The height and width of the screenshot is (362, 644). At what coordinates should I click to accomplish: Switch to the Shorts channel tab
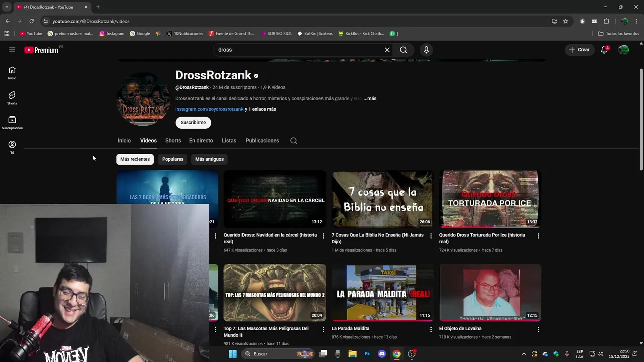[173, 141]
